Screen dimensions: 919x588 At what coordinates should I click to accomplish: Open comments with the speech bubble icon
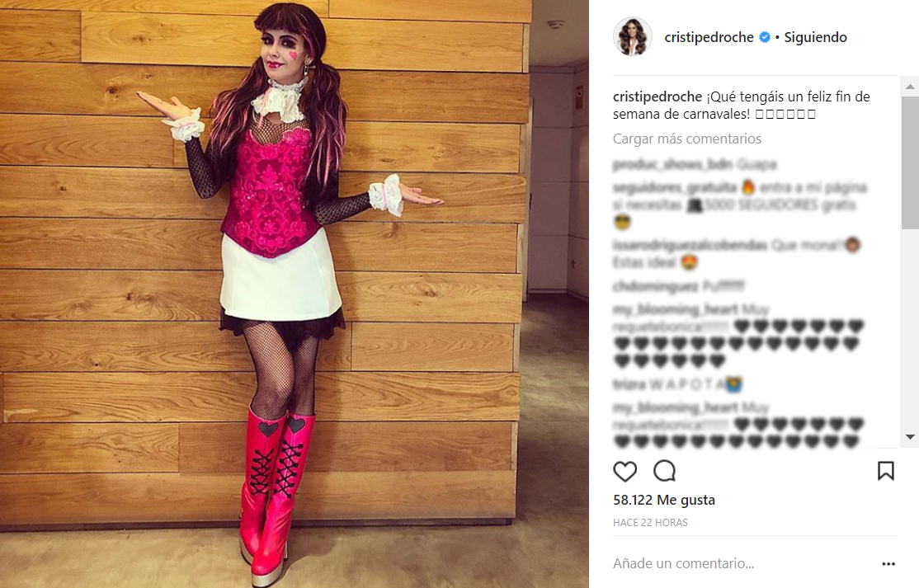tap(665, 471)
